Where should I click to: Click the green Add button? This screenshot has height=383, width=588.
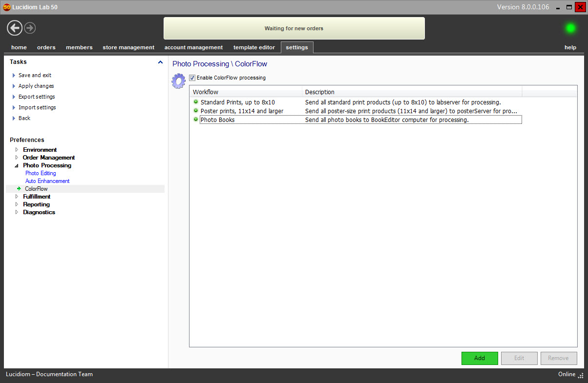[x=480, y=358]
